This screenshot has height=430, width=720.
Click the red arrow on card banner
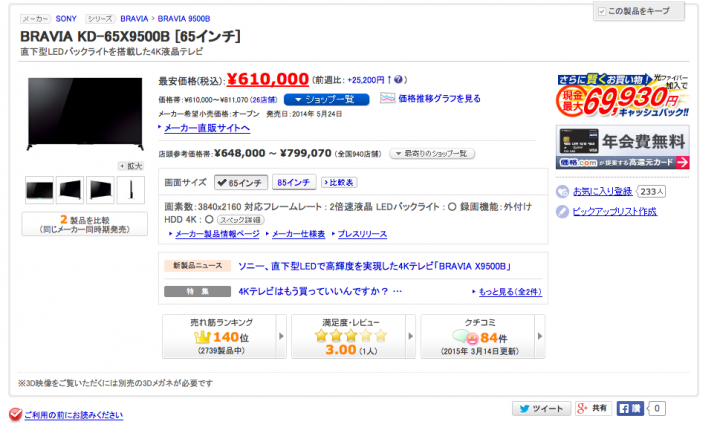point(682,163)
